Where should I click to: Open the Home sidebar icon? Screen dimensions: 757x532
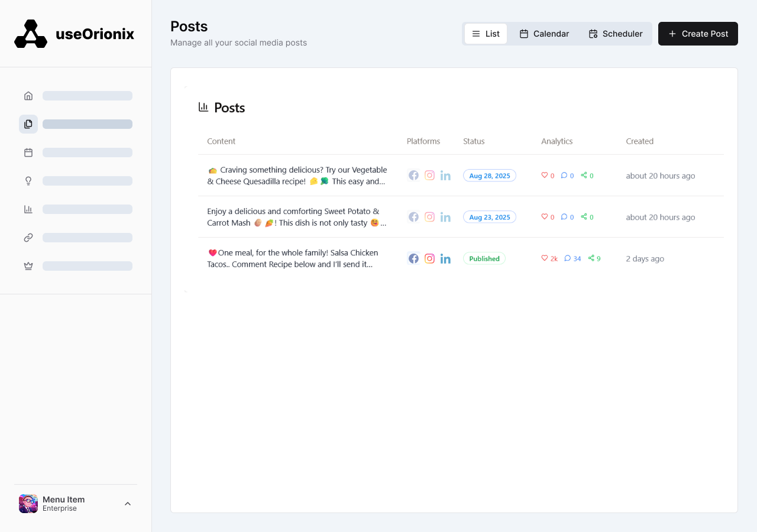(28, 95)
